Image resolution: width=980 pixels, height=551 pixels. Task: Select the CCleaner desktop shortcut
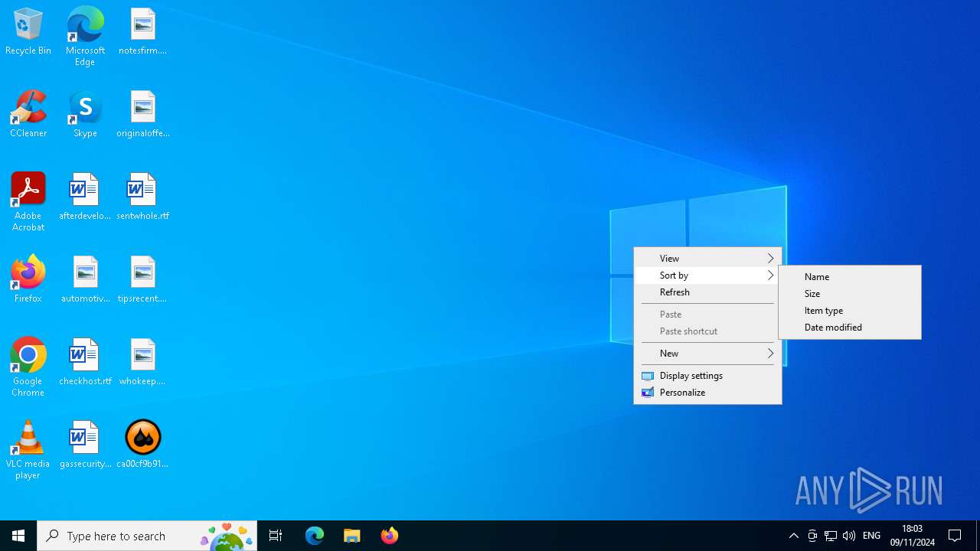tap(28, 115)
